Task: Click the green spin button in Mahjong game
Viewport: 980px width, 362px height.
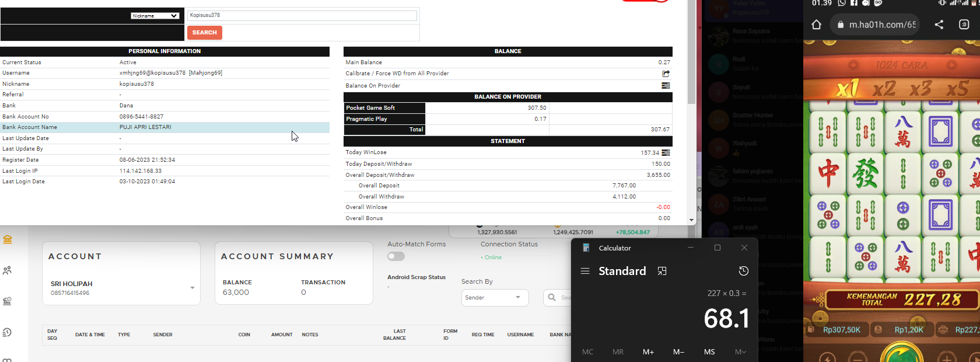Action: click(x=901, y=353)
